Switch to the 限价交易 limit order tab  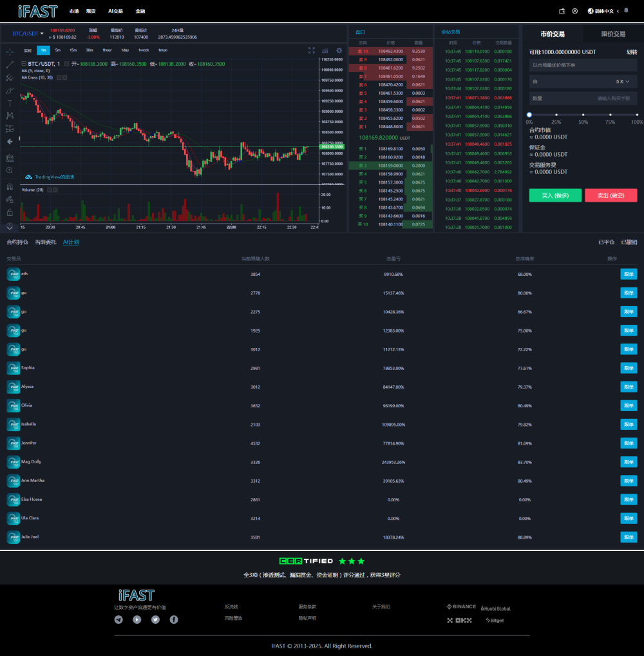(613, 34)
